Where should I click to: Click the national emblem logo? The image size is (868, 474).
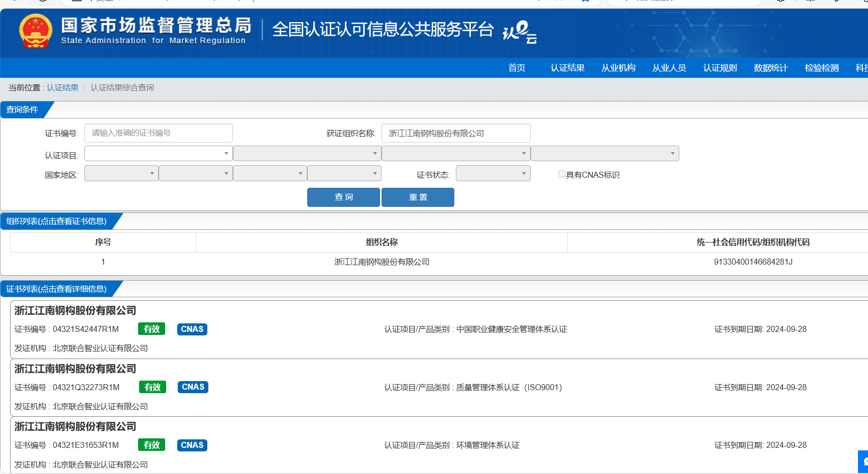pos(36,31)
